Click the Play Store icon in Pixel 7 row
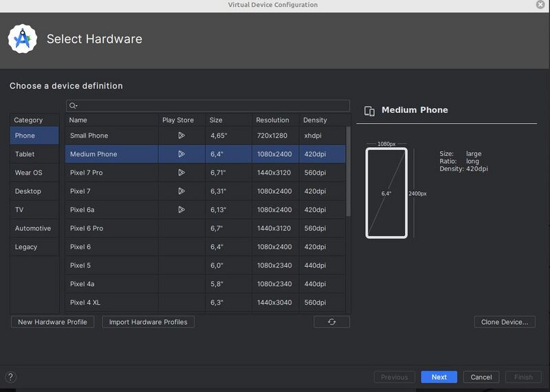The height and width of the screenshot is (392, 550). pyautogui.click(x=181, y=191)
